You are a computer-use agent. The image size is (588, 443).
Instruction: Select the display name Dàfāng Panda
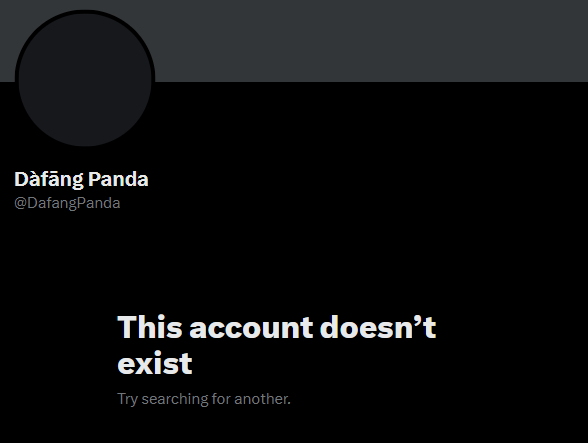coord(81,179)
